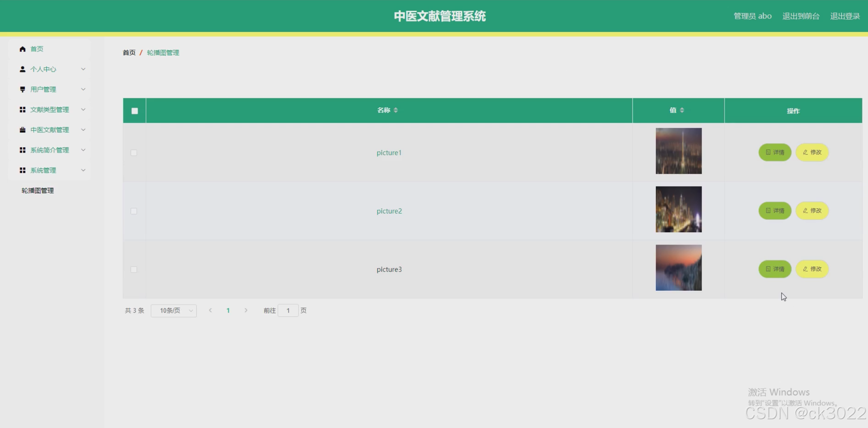Open the 轮播图管理 sidebar menu item

(x=38, y=191)
